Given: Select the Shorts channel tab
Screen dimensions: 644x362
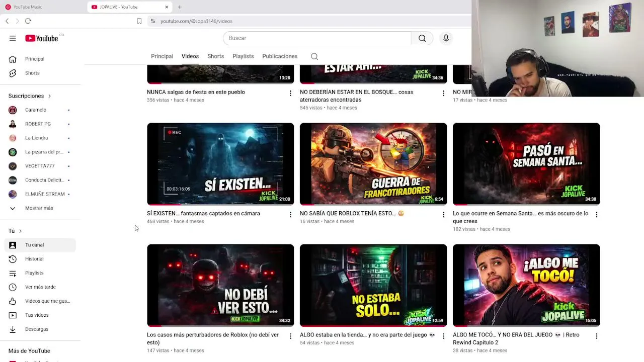Looking at the screenshot, I should click(x=216, y=56).
